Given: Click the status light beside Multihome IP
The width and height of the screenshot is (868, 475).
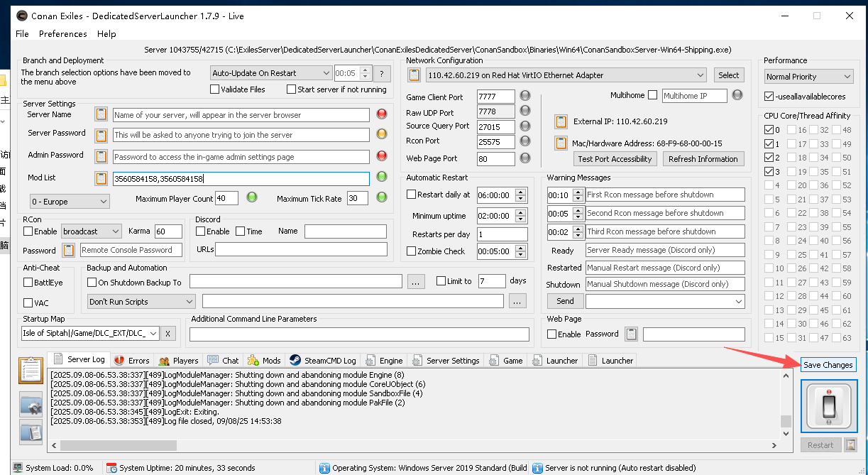Looking at the screenshot, I should (737, 95).
